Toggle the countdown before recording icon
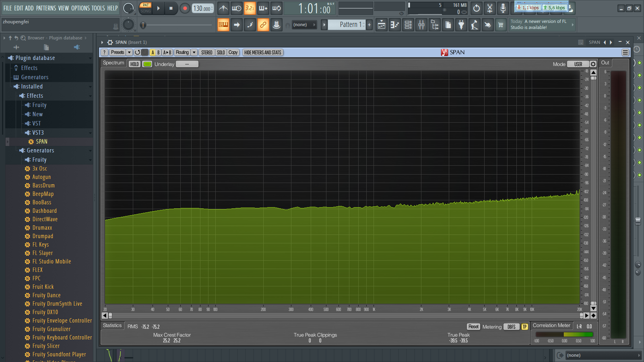Viewport: 644px width, 362px height. [250, 8]
